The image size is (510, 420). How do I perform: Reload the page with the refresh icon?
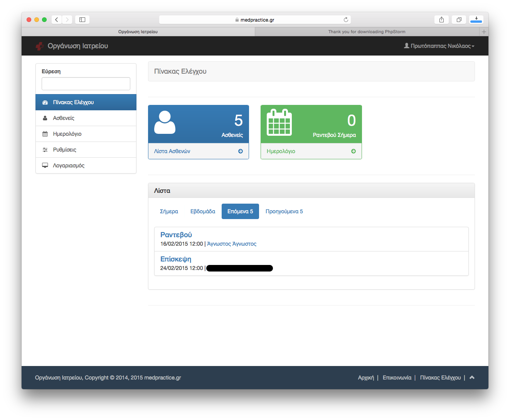point(346,20)
